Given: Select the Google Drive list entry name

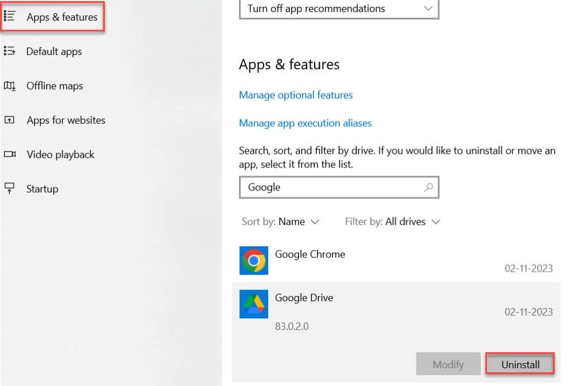Looking at the screenshot, I should click(304, 298).
